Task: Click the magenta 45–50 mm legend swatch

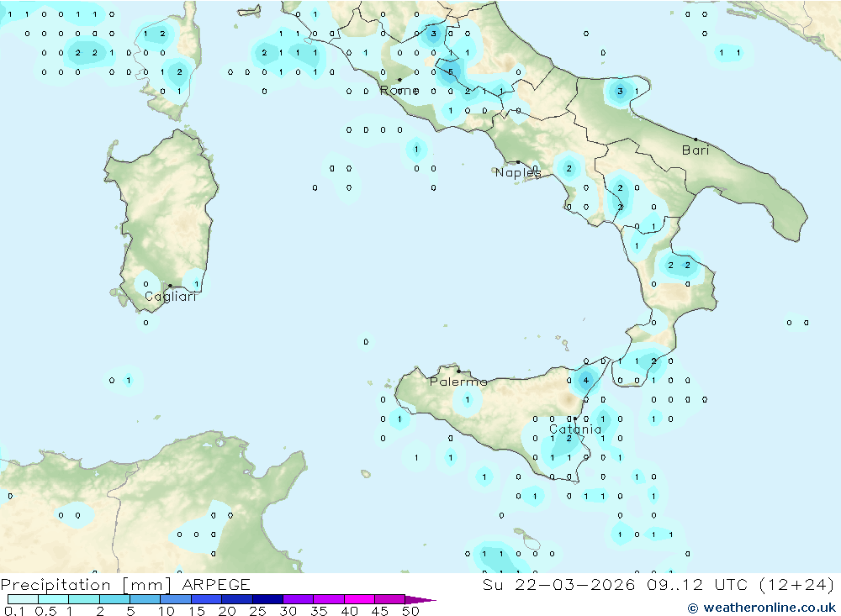Action: 389,599
